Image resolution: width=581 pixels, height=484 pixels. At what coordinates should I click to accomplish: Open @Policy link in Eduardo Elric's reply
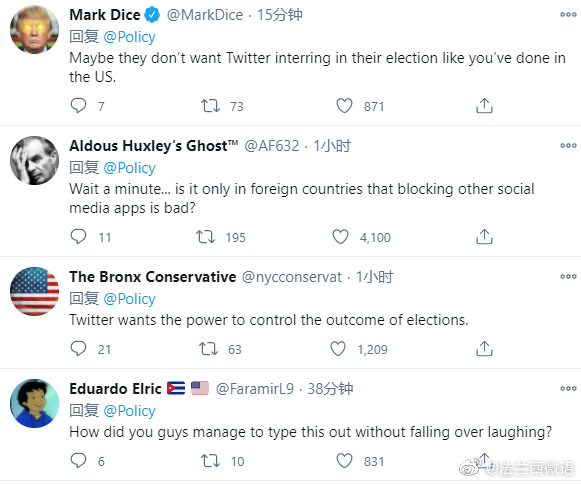[x=129, y=411]
